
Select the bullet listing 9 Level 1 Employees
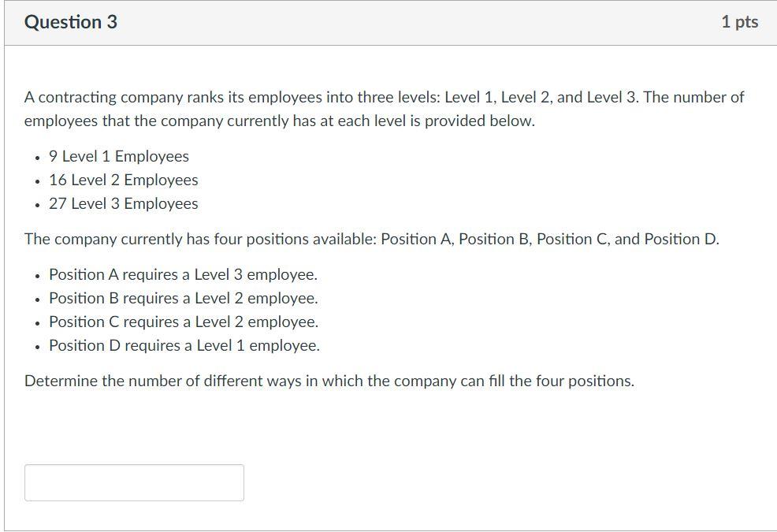[x=119, y=156]
